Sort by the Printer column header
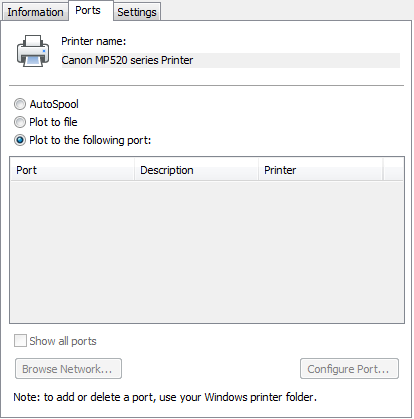414x419 pixels. [321, 170]
